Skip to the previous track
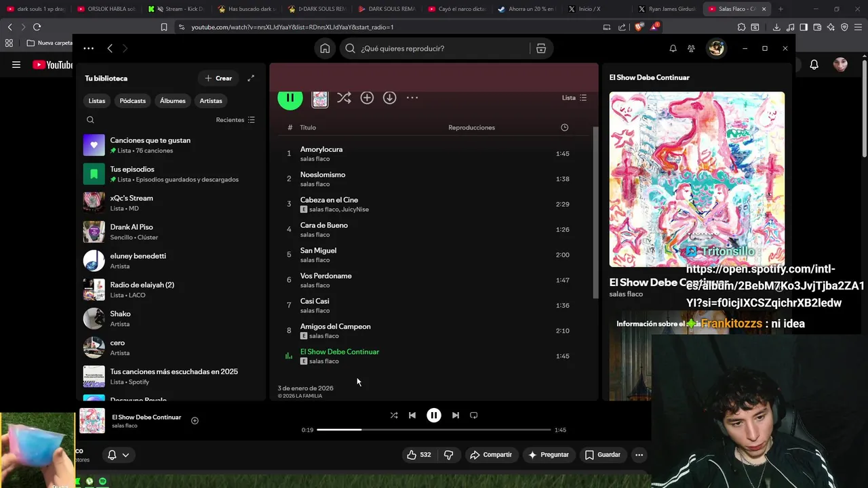 (x=412, y=415)
